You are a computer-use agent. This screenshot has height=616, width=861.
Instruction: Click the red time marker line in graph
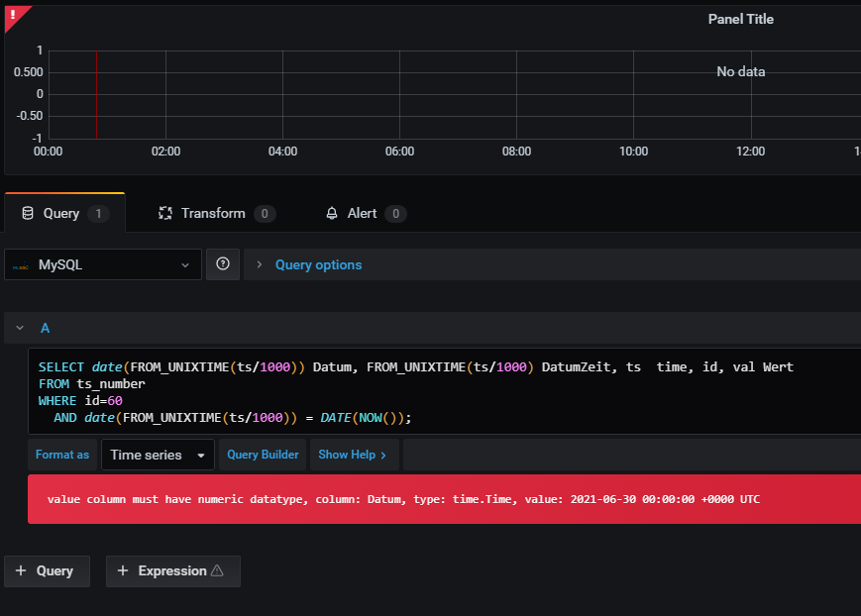97,94
